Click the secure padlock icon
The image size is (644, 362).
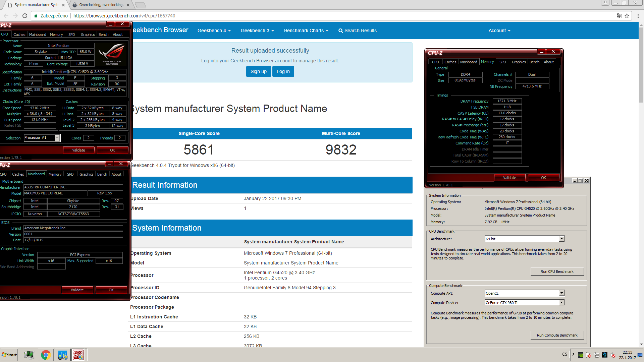(36, 16)
